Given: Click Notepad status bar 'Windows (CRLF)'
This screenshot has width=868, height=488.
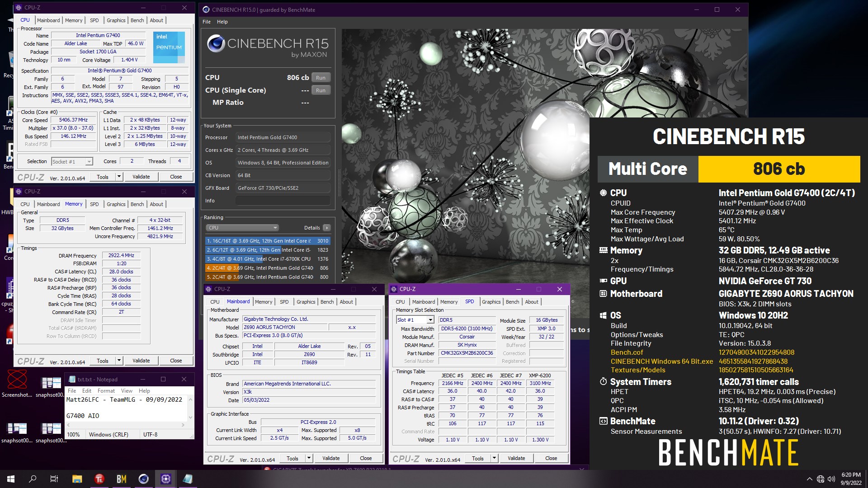Looking at the screenshot, I should coord(108,435).
